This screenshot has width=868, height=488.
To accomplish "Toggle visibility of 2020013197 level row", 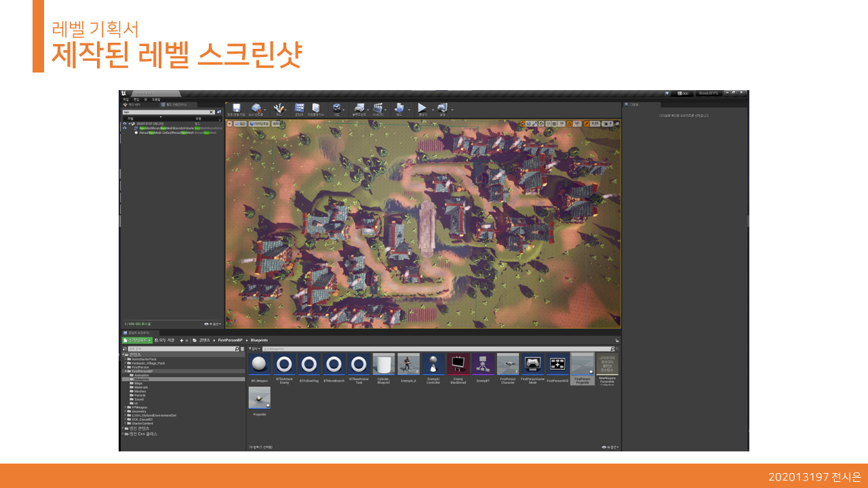I will click(125, 123).
